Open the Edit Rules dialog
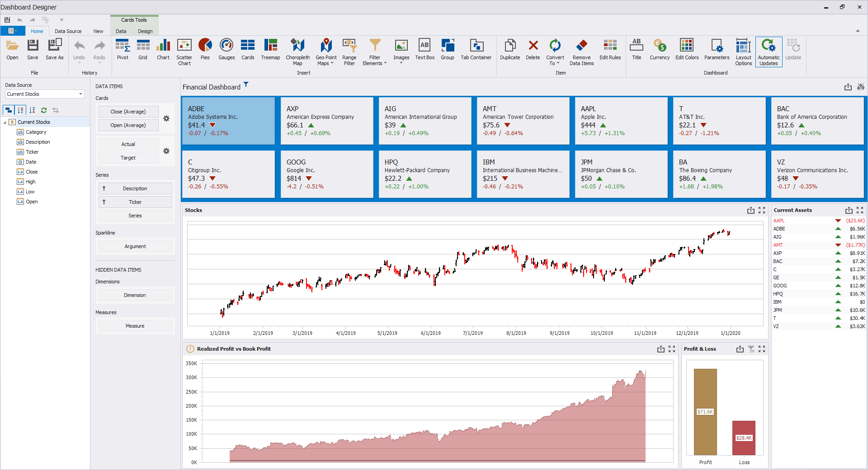Viewport: 868px width, 470px height. point(610,50)
